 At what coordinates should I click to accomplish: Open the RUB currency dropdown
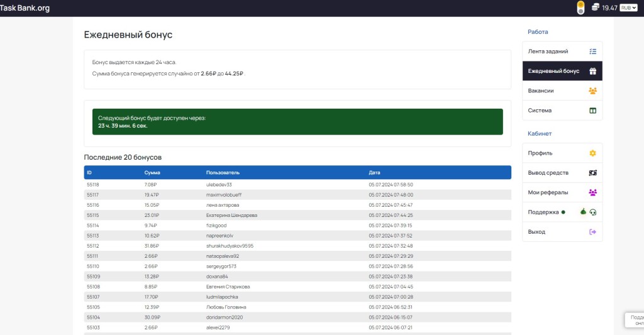tap(628, 8)
